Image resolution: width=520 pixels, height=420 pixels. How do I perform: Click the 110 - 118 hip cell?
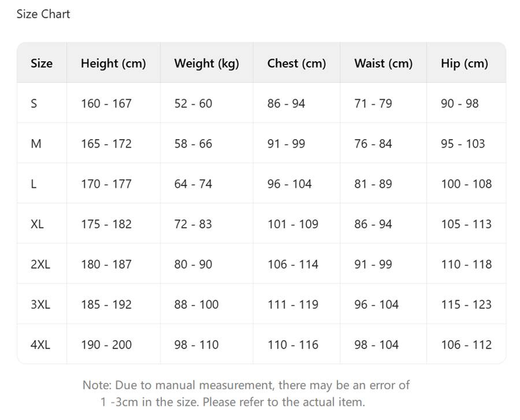[466, 265]
